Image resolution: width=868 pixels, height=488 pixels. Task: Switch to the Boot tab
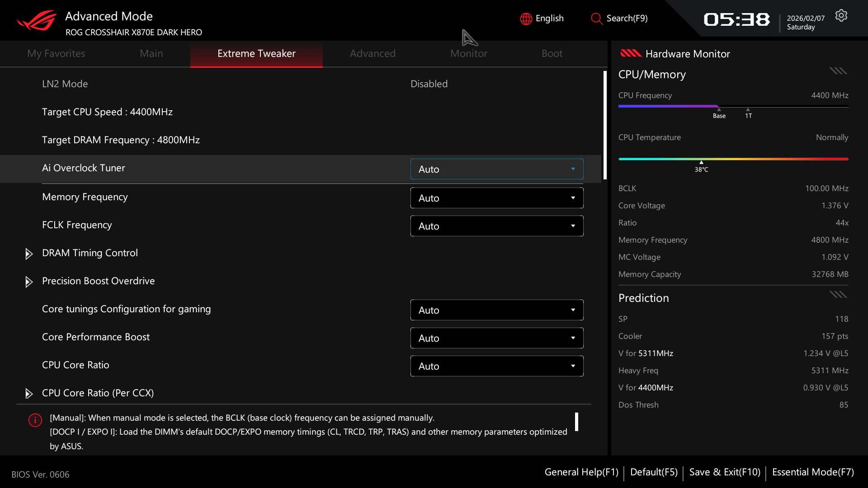tap(552, 53)
